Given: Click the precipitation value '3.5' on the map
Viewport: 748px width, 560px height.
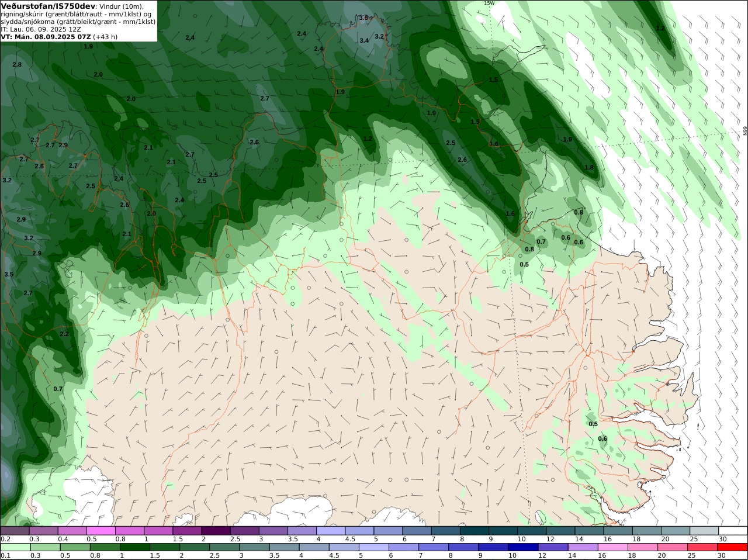Looking at the screenshot, I should pyautogui.click(x=9, y=274).
